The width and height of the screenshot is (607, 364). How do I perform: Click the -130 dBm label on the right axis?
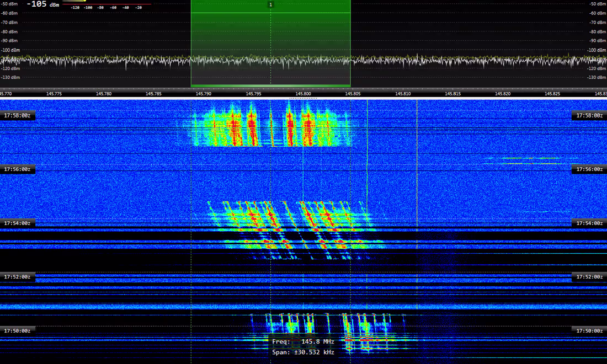coord(597,77)
